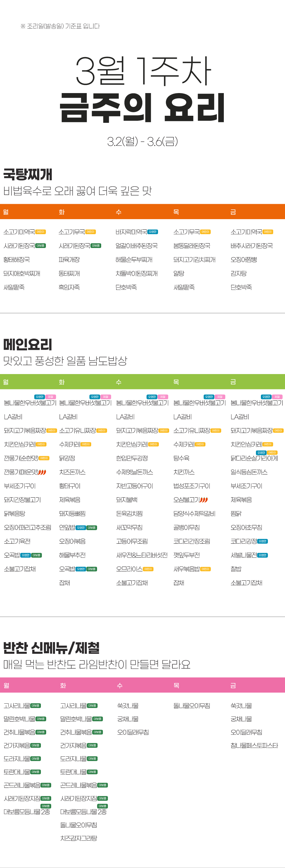Viewport: 285px width, 868px height.
Task: Click the green 대보름 badge beside Monday's 시래기된장국
Action: tap(40, 246)
